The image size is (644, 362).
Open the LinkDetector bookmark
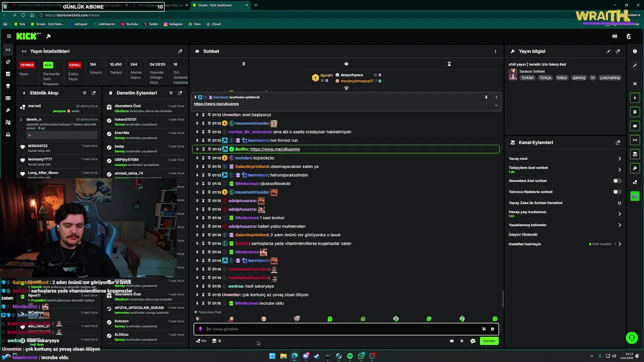pos(104,24)
